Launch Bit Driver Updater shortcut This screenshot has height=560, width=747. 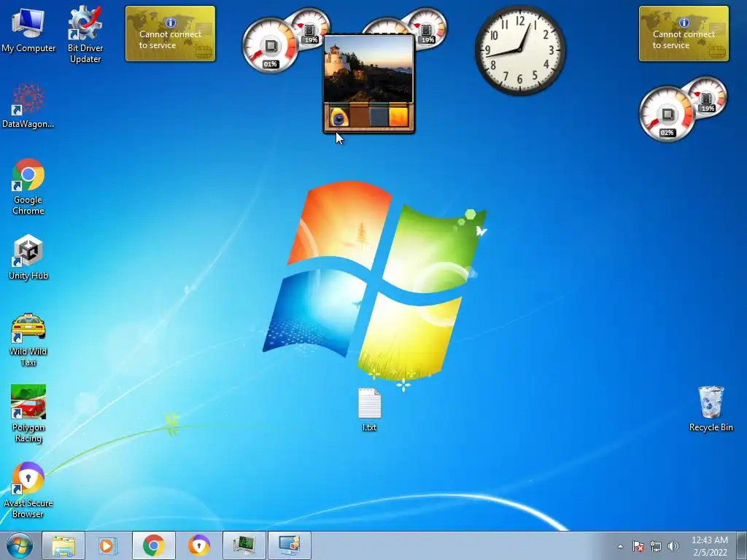[85, 34]
